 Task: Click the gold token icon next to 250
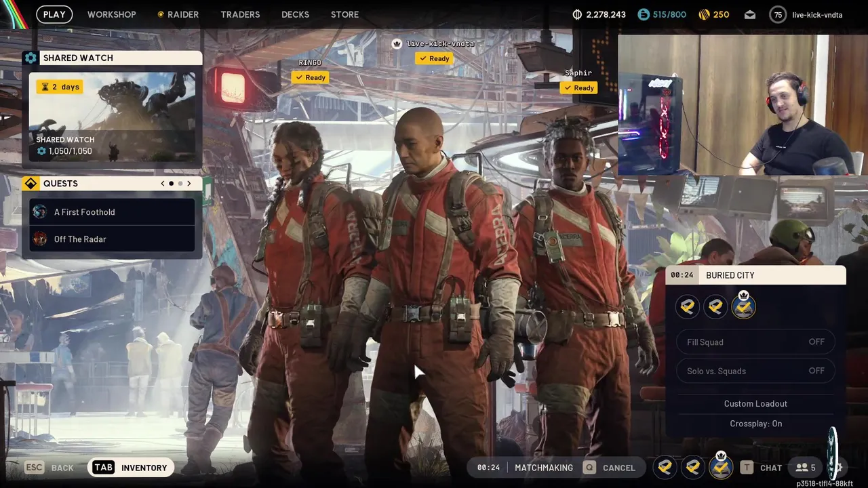[703, 14]
